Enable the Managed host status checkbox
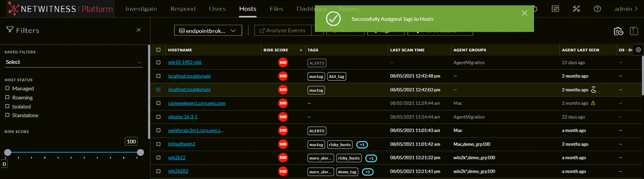644x179 pixels. pos(8,88)
